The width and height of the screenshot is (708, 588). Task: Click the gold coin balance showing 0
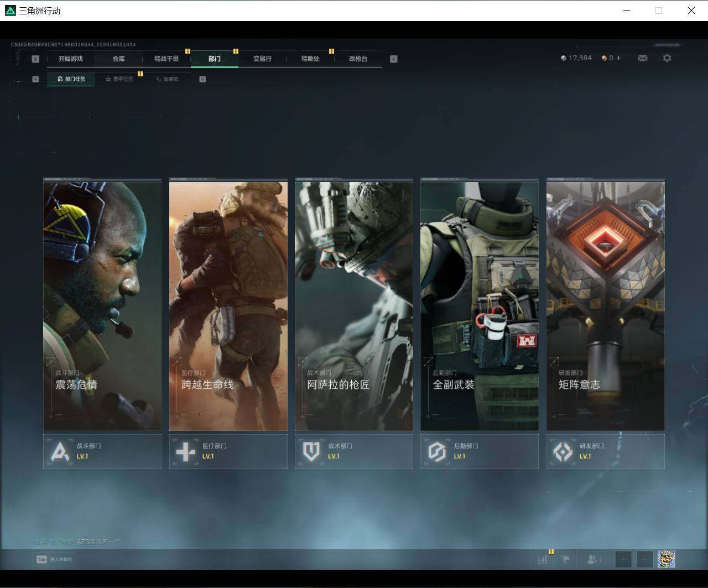[x=607, y=58]
